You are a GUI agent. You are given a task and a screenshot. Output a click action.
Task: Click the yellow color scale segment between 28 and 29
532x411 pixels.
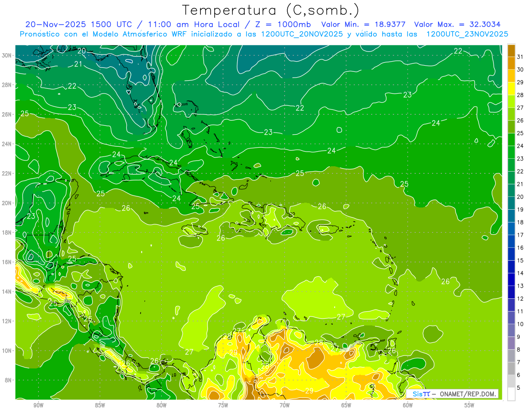tap(511, 88)
